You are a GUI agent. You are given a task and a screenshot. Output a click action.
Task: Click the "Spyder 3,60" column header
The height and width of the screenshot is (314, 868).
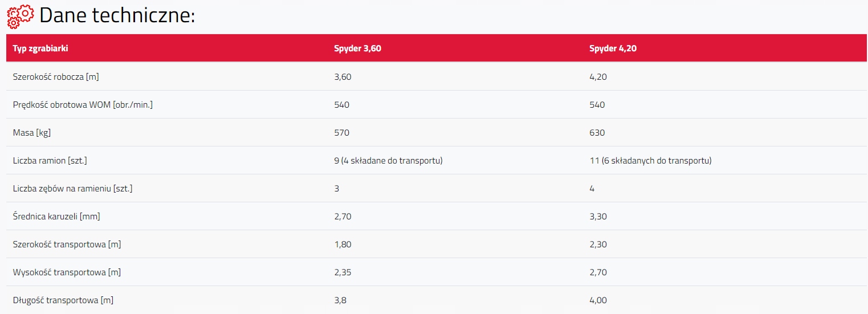click(x=357, y=48)
